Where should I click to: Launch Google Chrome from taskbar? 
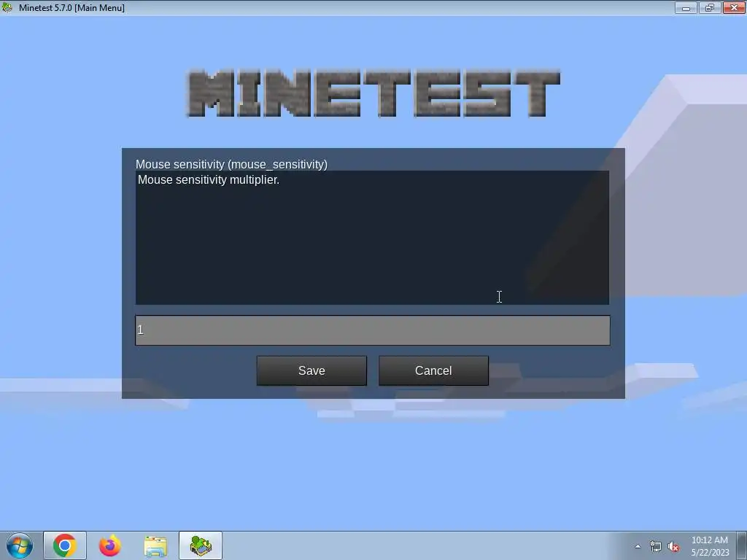(x=65, y=545)
